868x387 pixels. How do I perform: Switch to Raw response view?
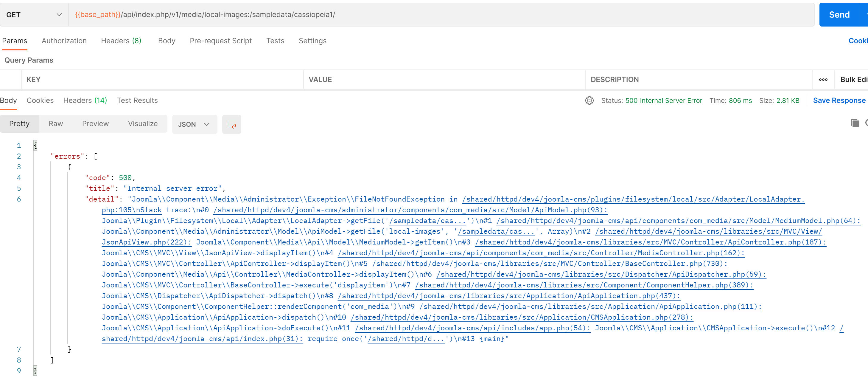[56, 124]
